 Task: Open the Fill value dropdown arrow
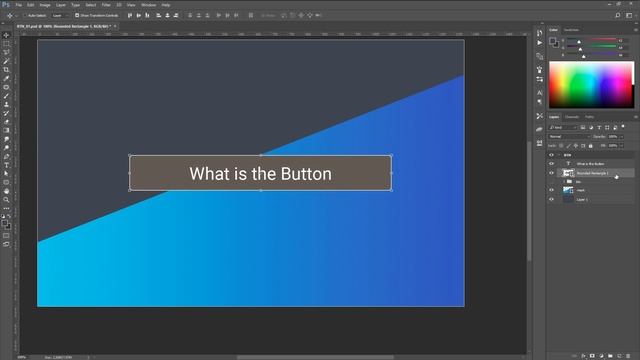click(x=622, y=146)
